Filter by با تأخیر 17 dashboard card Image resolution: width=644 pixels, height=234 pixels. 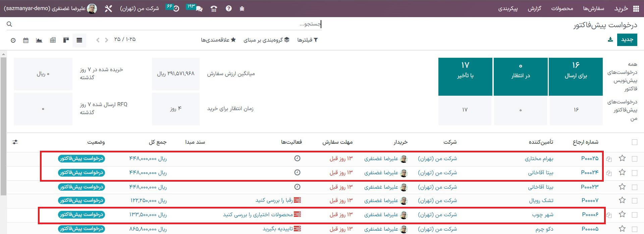(x=465, y=77)
